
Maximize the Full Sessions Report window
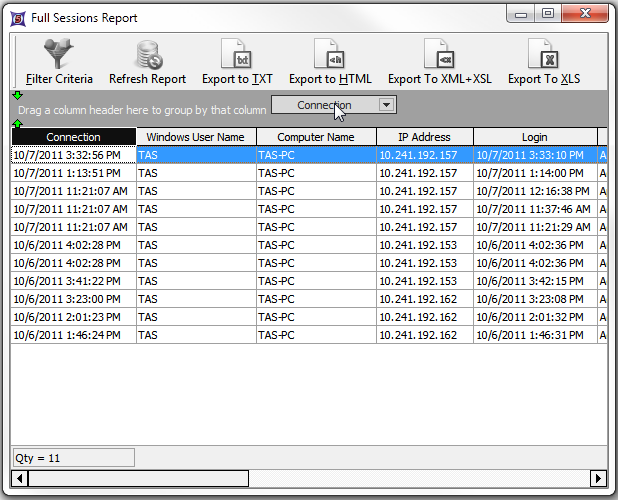(547, 14)
